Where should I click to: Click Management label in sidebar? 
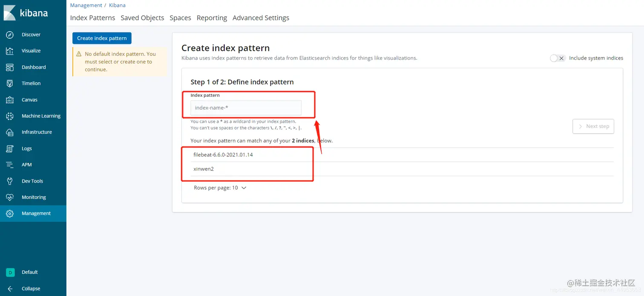[36, 214]
